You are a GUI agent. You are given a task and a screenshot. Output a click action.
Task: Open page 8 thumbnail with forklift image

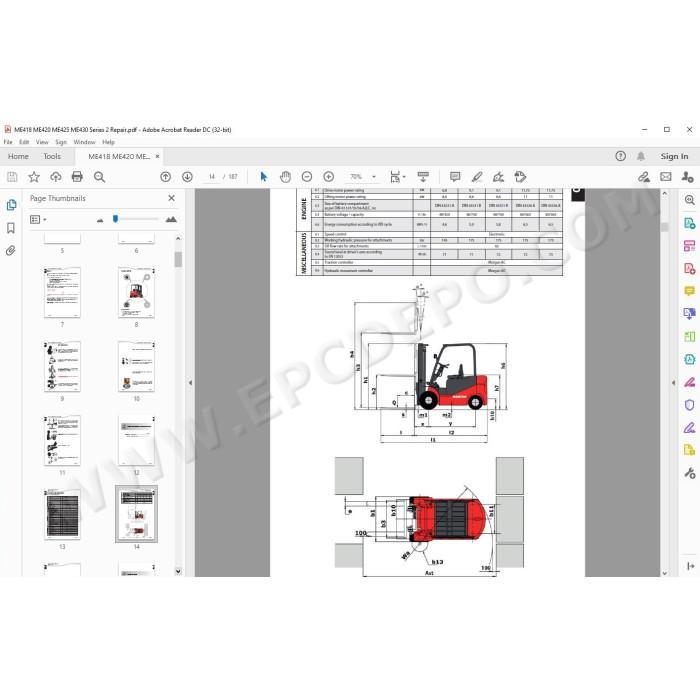pyautogui.click(x=137, y=292)
